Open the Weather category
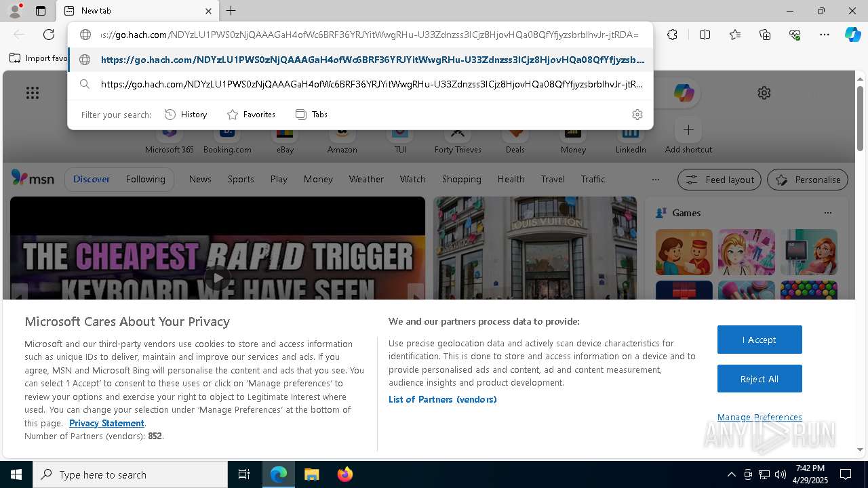The width and height of the screenshot is (868, 488). pyautogui.click(x=366, y=179)
